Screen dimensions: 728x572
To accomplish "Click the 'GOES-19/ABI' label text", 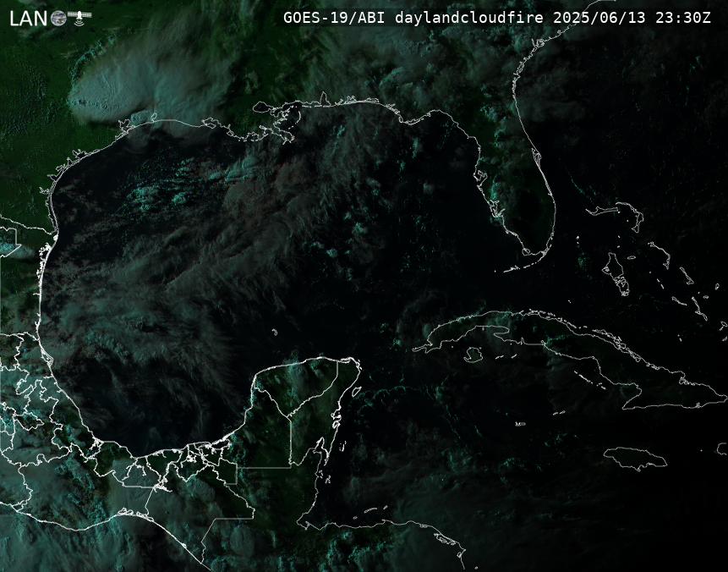I will pyautogui.click(x=334, y=18).
